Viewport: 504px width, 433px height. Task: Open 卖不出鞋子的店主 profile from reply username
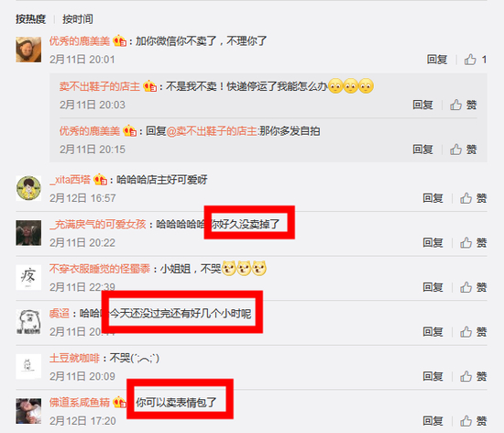click(x=100, y=86)
